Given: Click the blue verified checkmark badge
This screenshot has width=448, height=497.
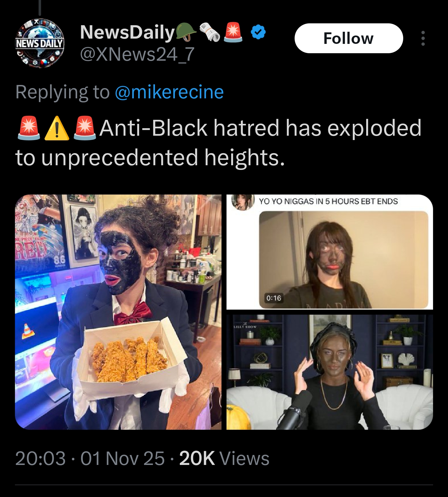Looking at the screenshot, I should click(258, 32).
